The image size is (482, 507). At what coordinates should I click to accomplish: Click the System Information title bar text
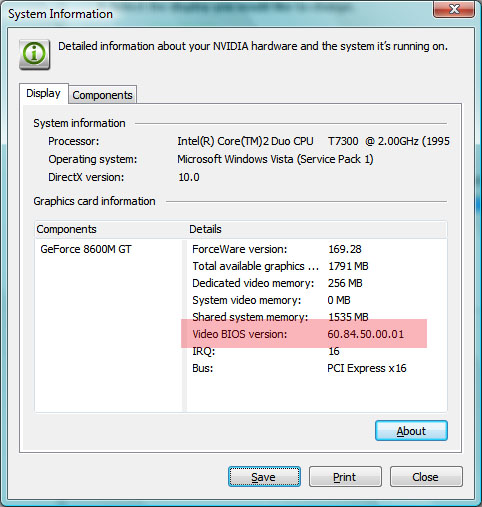coord(60,14)
